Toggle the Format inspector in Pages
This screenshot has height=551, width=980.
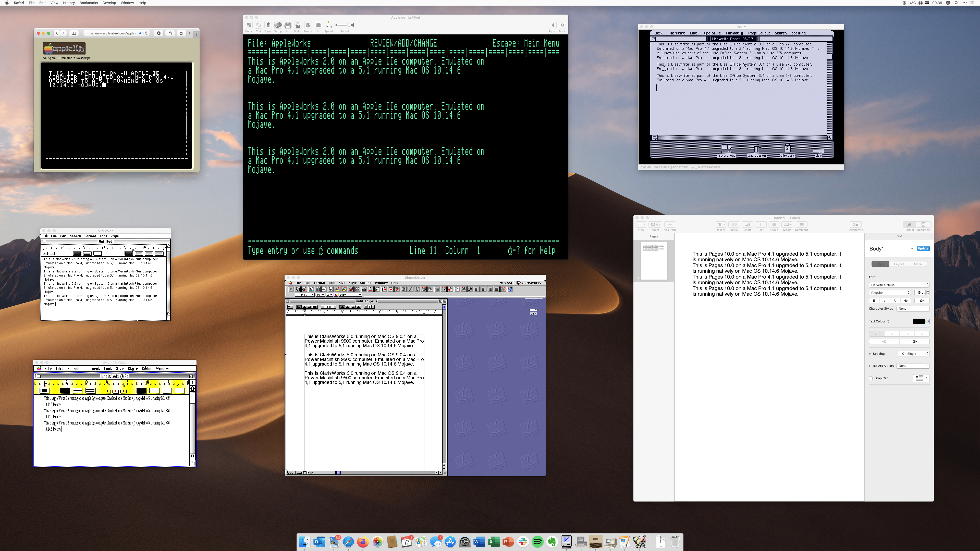point(909,224)
